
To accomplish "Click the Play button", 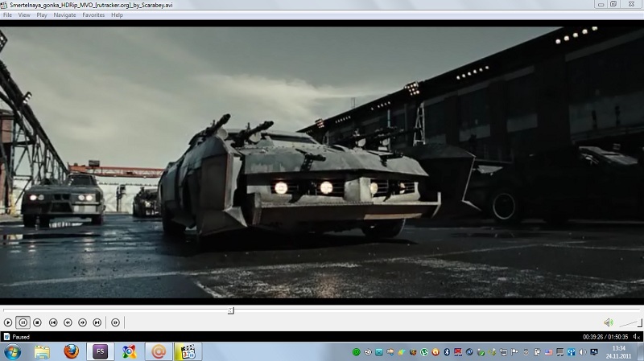I will pyautogui.click(x=8, y=322).
